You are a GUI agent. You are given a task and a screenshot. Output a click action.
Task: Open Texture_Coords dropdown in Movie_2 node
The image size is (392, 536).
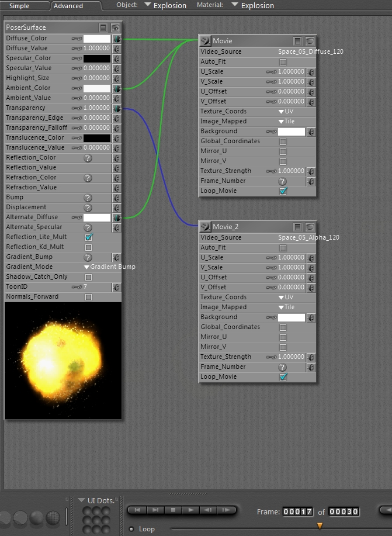coord(286,298)
